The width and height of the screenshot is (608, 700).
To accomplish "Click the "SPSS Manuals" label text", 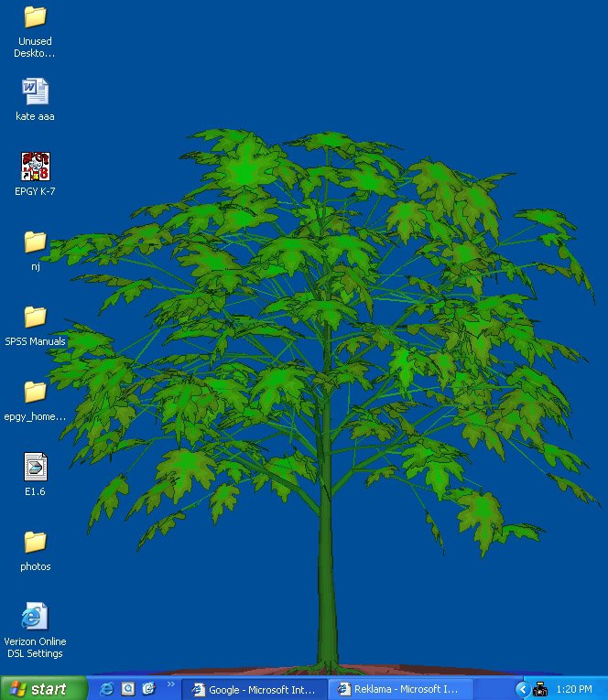I will [35, 341].
